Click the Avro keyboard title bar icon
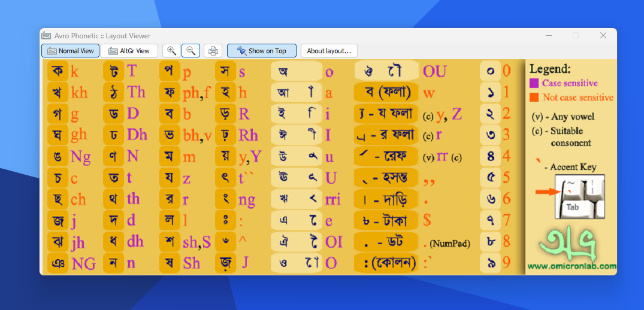Viewport: 644px width, 310px height. click(x=46, y=36)
